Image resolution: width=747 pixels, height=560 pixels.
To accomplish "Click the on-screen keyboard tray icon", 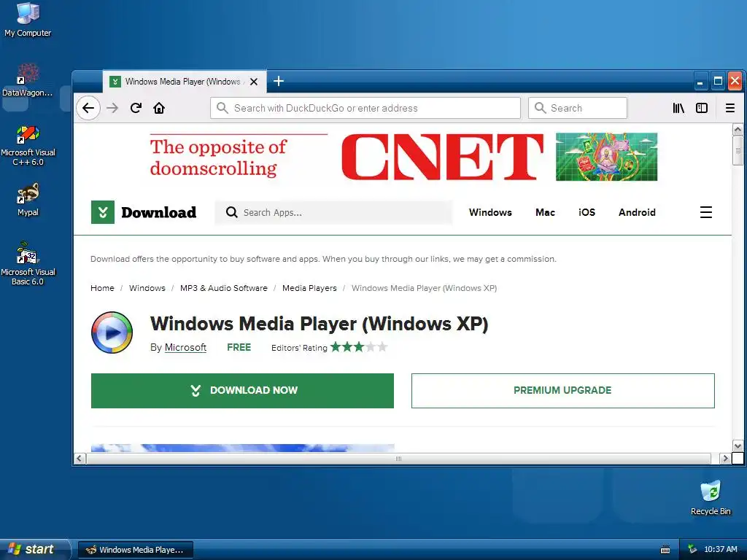I will [665, 550].
